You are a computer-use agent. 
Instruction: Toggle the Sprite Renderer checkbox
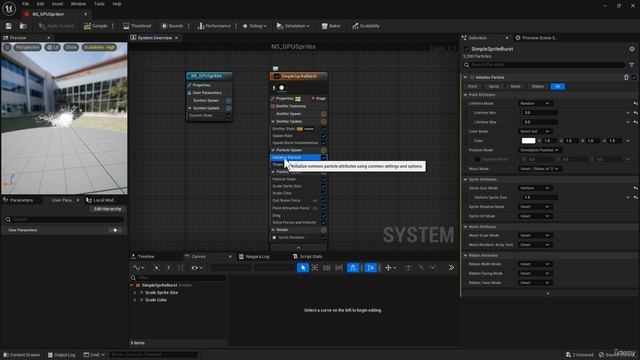[x=323, y=238]
